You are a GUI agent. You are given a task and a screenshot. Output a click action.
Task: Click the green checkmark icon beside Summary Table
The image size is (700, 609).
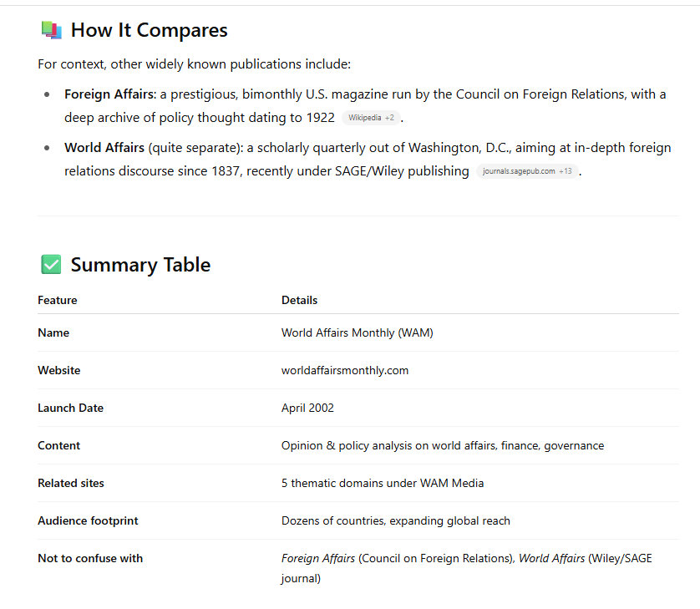point(51,265)
